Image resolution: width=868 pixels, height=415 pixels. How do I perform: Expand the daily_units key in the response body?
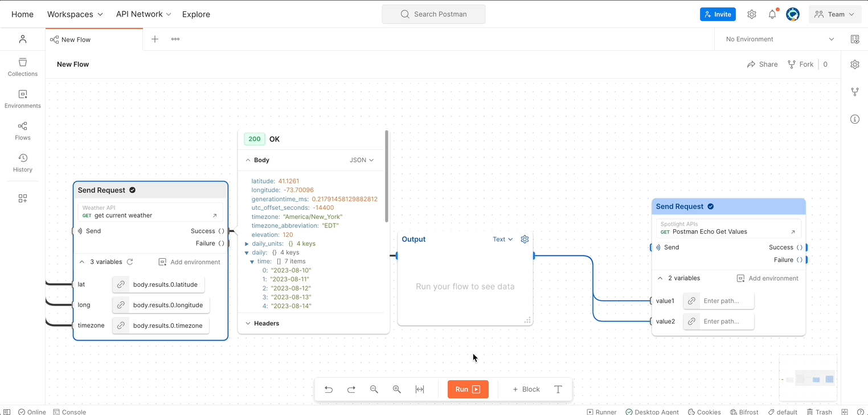[x=246, y=243]
